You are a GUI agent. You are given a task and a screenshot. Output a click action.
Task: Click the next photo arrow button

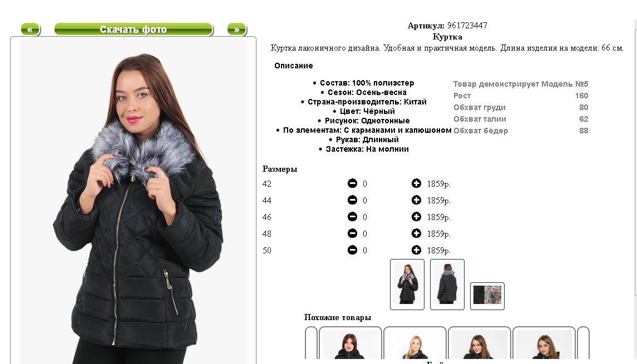237,29
